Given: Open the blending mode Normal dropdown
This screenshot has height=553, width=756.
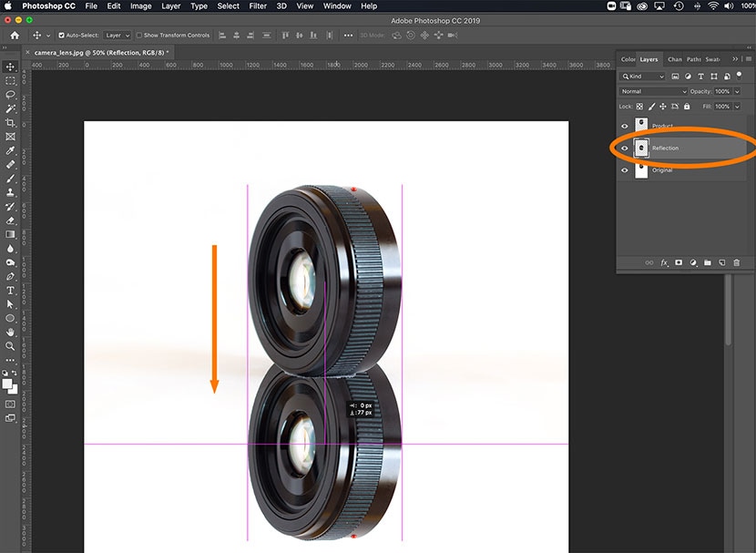Looking at the screenshot, I should click(653, 91).
